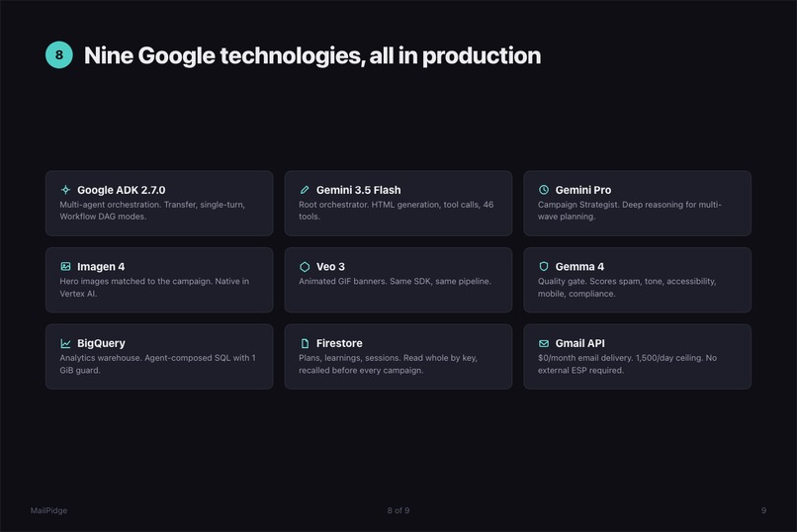This screenshot has height=532, width=797.
Task: Click the pencil icon beside Gemini 3.5 Flash
Action: pos(305,190)
